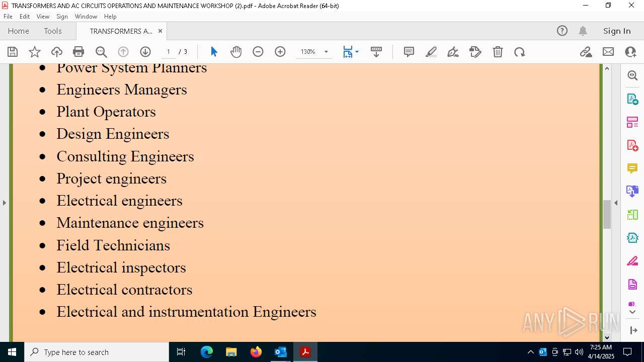Open Firefox from the taskbar
Screen dimensions: 644x362
tap(256, 352)
